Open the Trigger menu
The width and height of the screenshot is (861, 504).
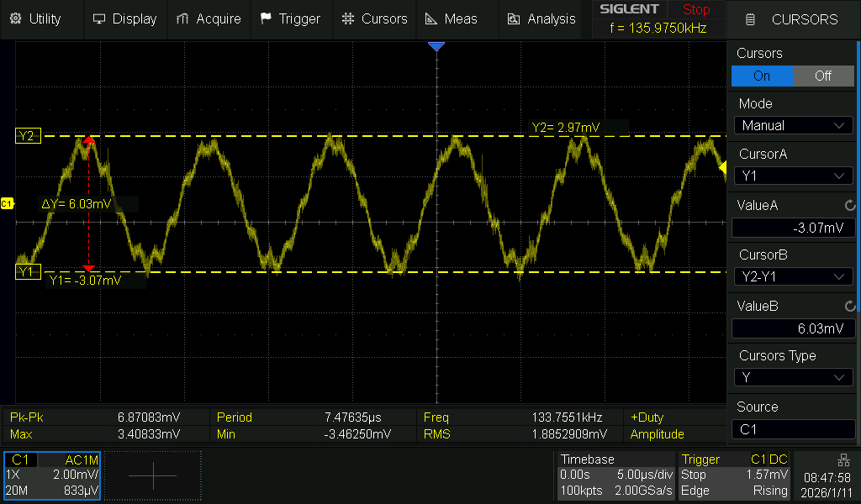292,19
